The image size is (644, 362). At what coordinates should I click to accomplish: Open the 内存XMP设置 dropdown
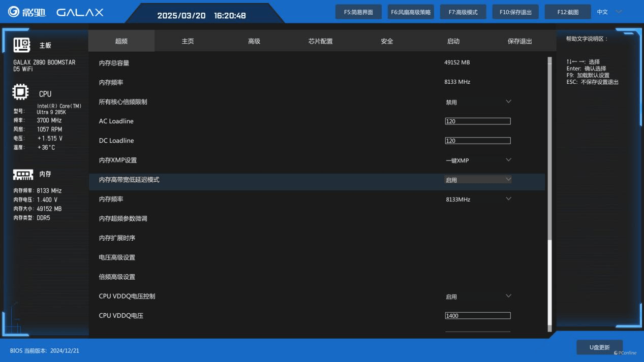478,160
